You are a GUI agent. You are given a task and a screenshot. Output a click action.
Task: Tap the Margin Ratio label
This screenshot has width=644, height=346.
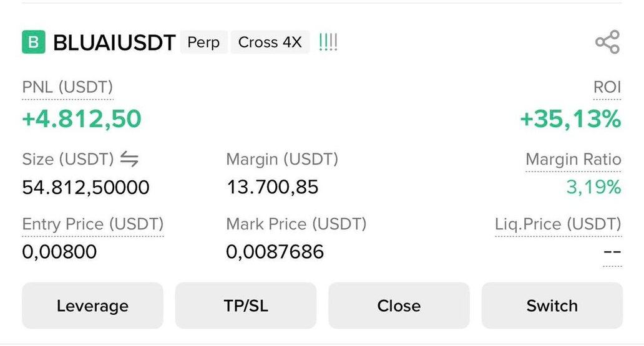[573, 160]
